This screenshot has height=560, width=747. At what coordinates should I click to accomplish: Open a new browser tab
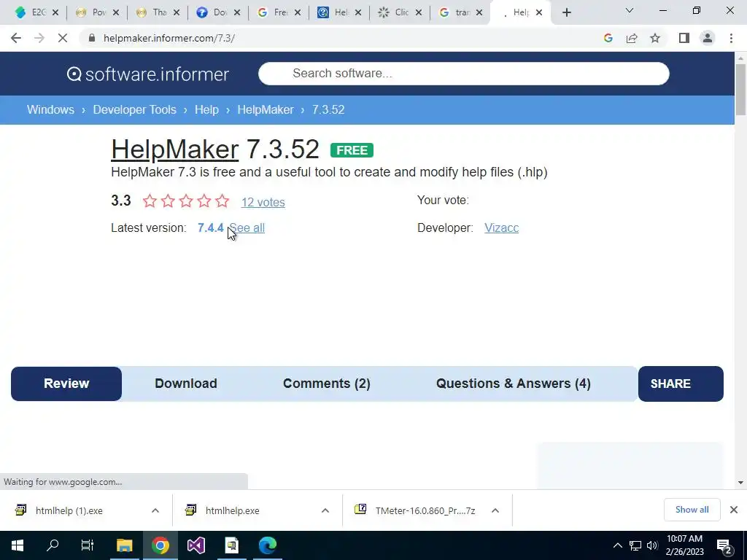click(x=566, y=13)
